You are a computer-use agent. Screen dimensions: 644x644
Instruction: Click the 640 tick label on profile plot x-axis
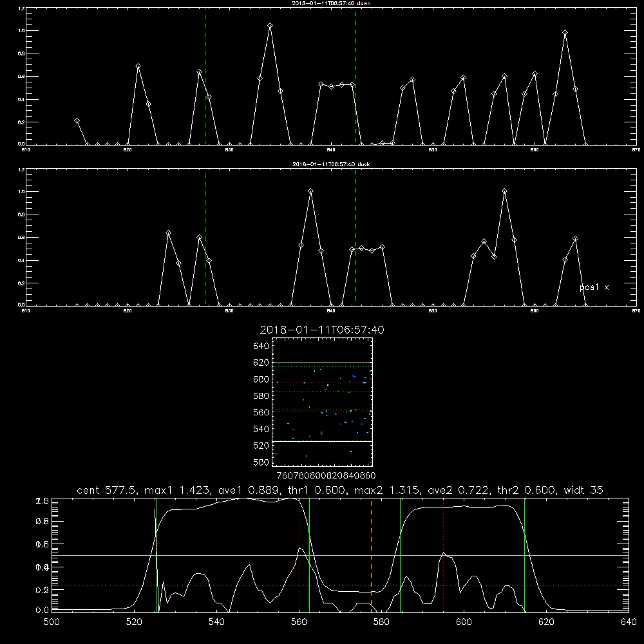[x=629, y=622]
